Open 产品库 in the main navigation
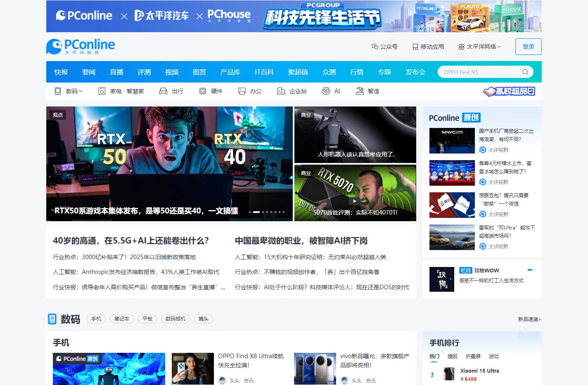The height and width of the screenshot is (385, 588). 230,72
